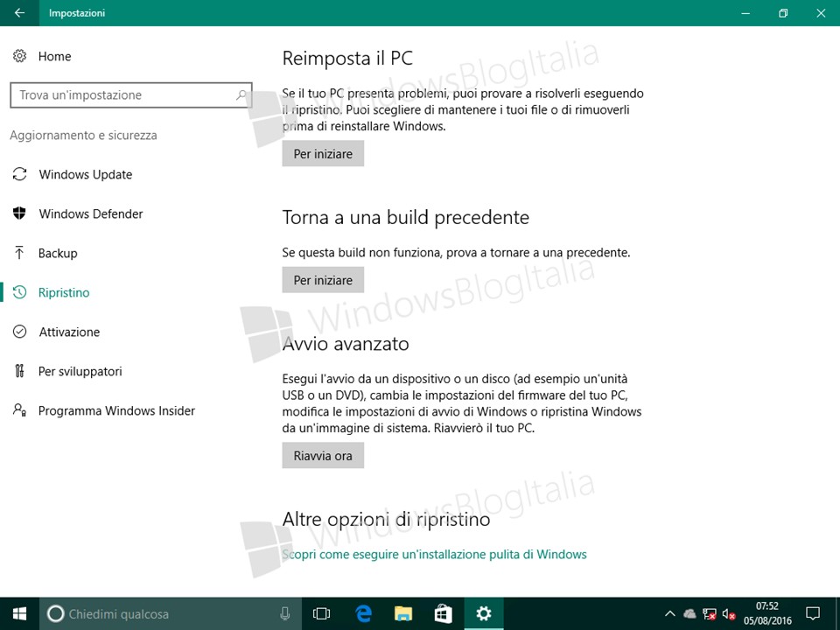The width and height of the screenshot is (840, 630).
Task: Click the Settings gear on the taskbar
Action: click(484, 614)
